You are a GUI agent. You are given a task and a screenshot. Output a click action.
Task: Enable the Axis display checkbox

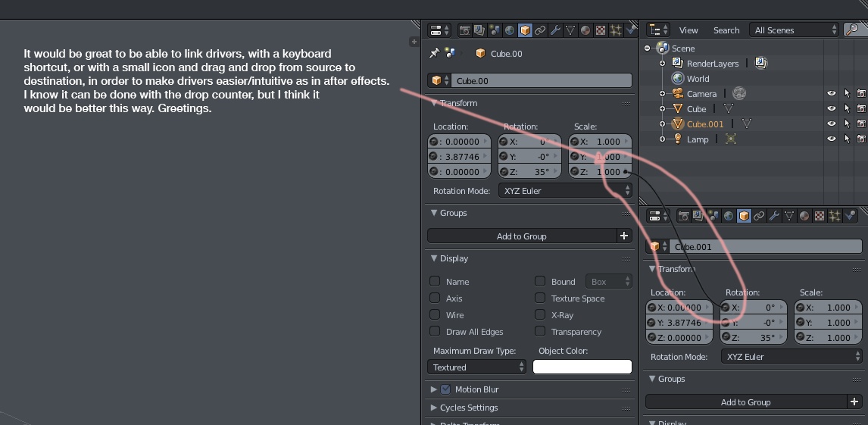[435, 298]
